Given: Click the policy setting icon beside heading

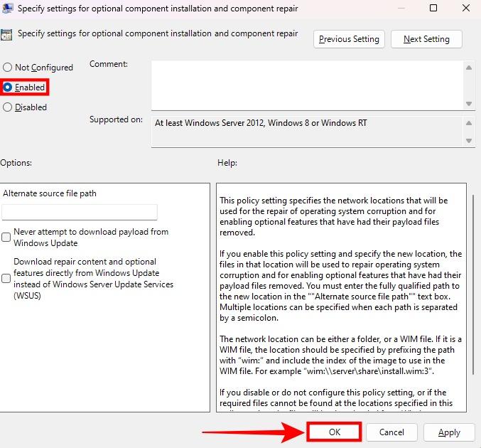Looking at the screenshot, I should (x=6, y=35).
